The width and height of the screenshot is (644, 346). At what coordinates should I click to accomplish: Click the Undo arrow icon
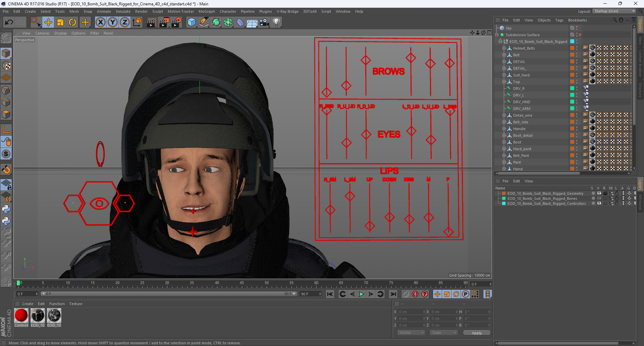tap(9, 22)
